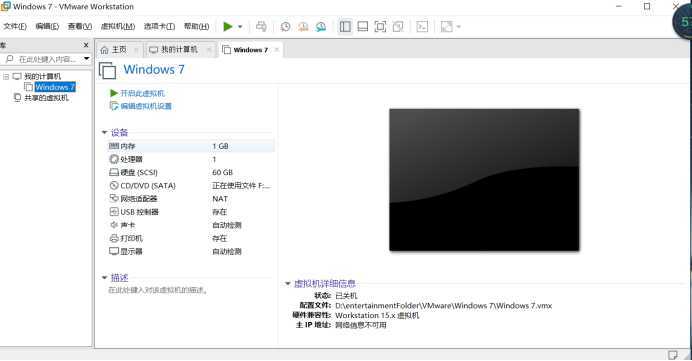Select 我的计算机 in the library tree
The image size is (692, 361).
click(42, 76)
